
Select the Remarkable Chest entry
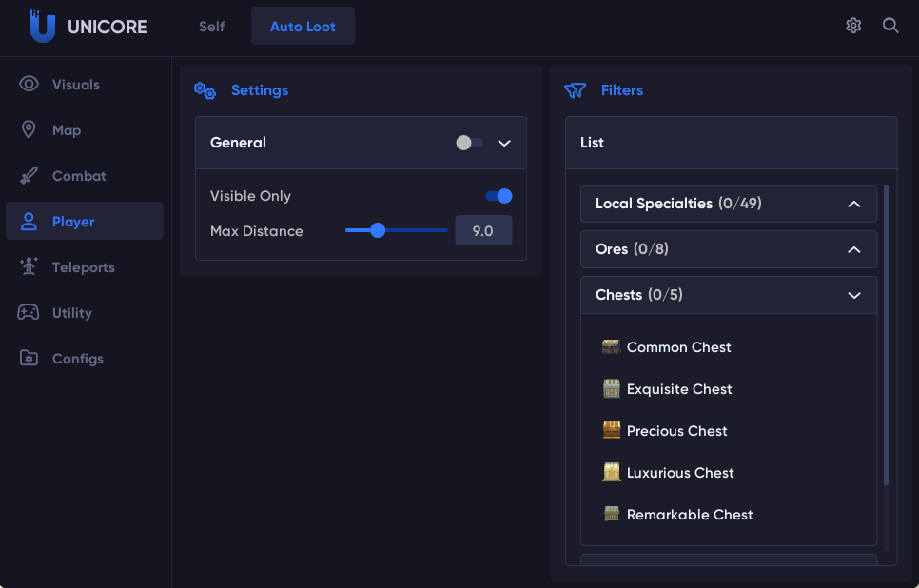point(689,515)
